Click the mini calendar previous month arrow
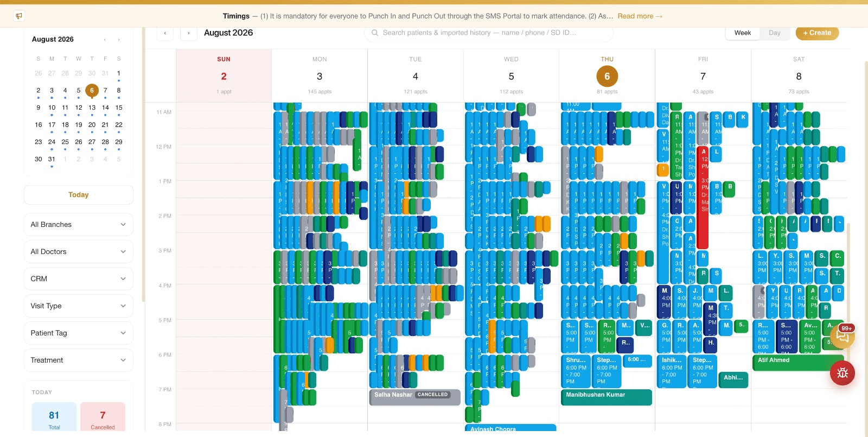 [x=105, y=40]
